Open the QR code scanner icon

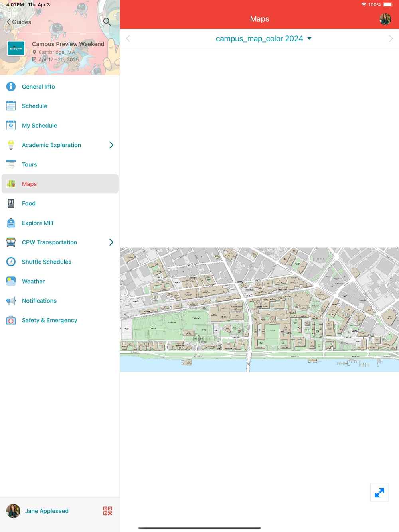point(107,511)
